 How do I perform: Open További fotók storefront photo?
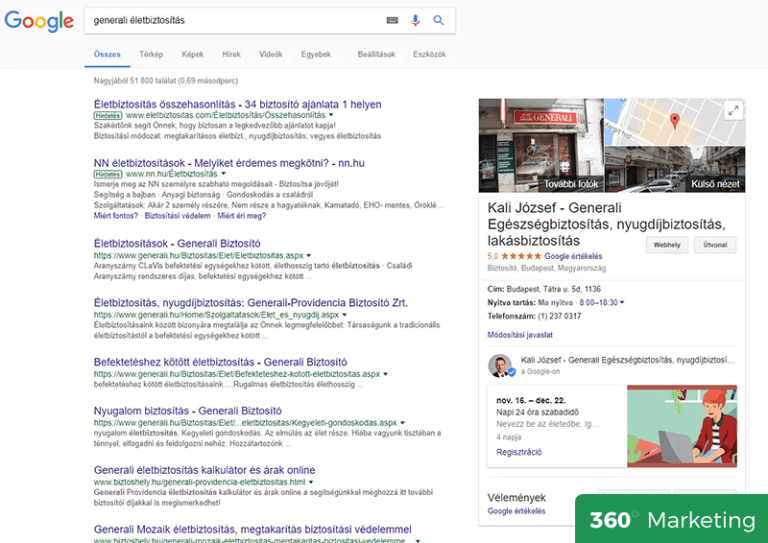coord(541,145)
